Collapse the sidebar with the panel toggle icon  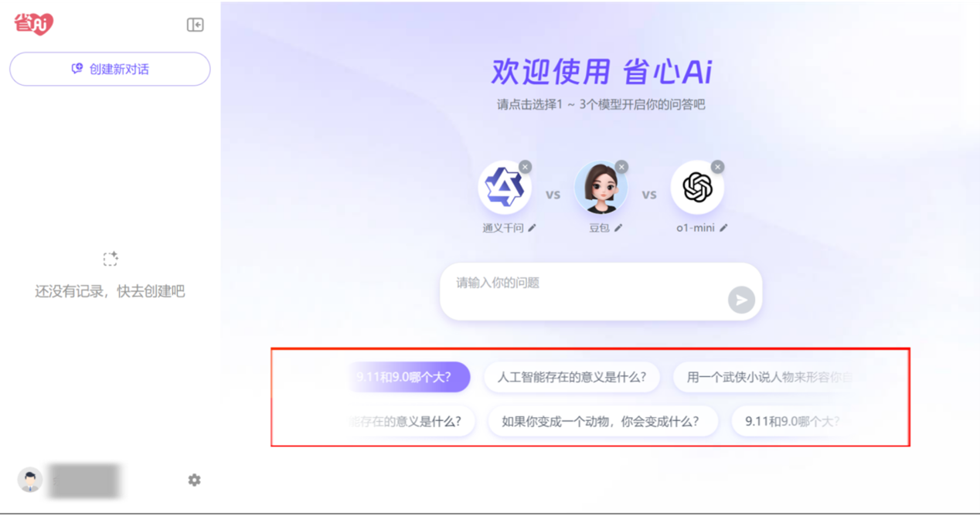pos(196,25)
